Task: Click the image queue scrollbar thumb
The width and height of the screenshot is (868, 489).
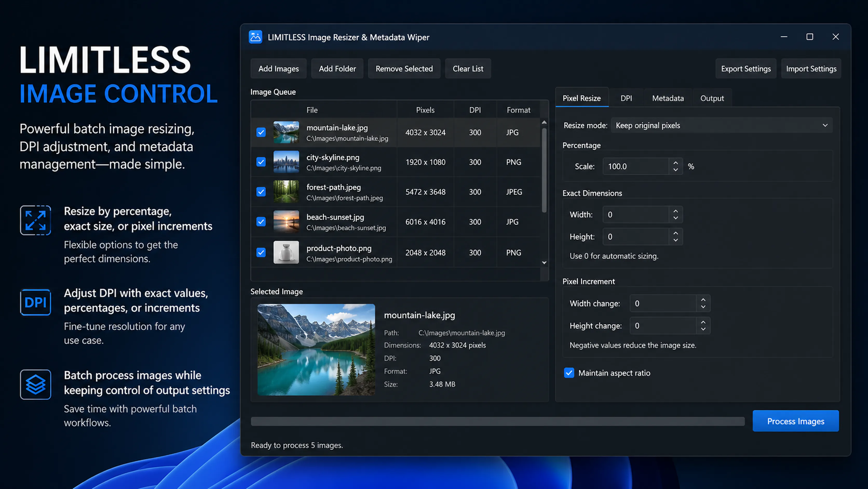Action: (544, 170)
